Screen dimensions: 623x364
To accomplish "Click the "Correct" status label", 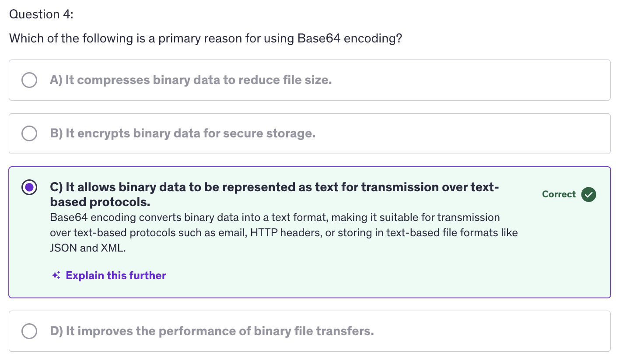I will pos(559,194).
